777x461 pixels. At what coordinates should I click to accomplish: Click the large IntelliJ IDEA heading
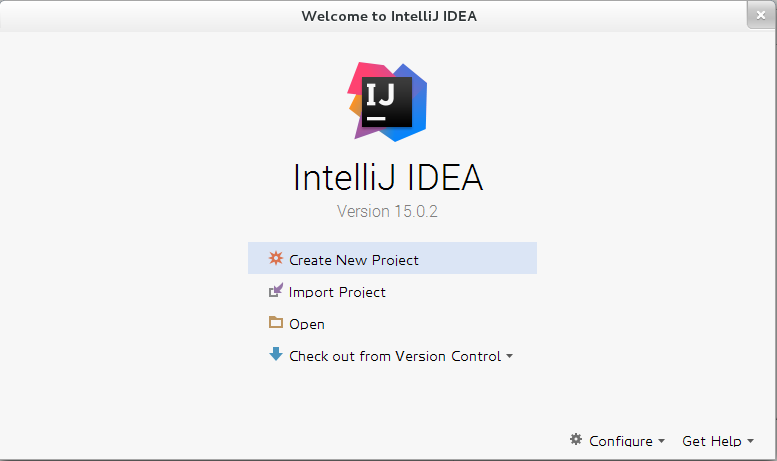[388, 178]
